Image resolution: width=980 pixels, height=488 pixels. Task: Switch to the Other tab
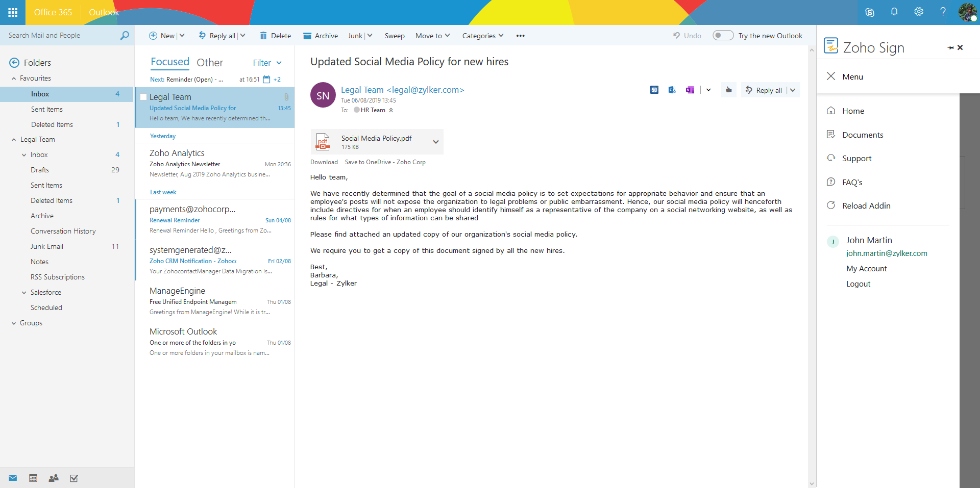pyautogui.click(x=210, y=63)
